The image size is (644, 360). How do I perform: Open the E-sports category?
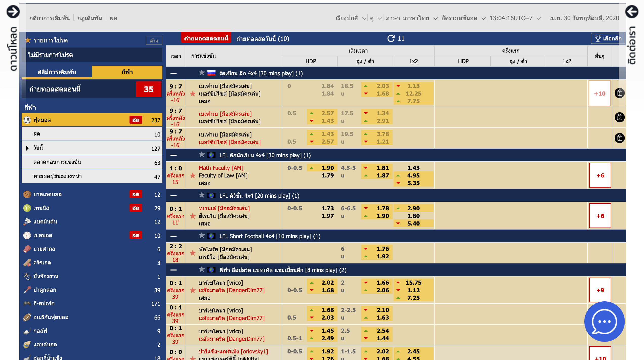44,304
